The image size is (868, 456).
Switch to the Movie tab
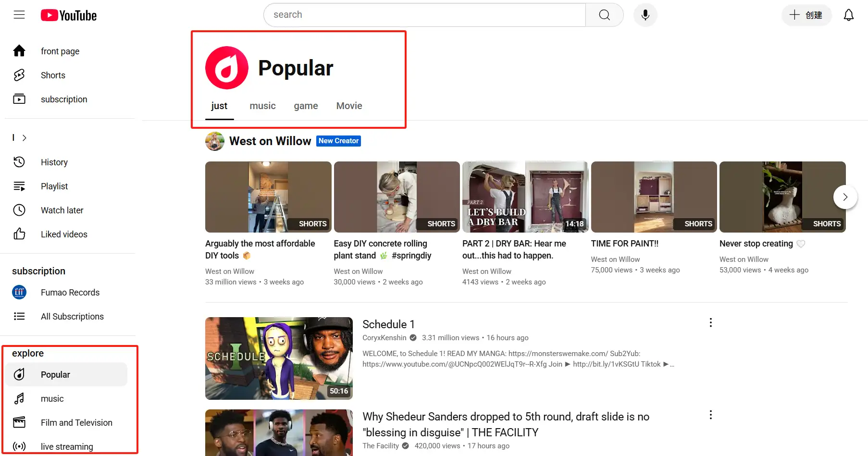[x=349, y=106]
